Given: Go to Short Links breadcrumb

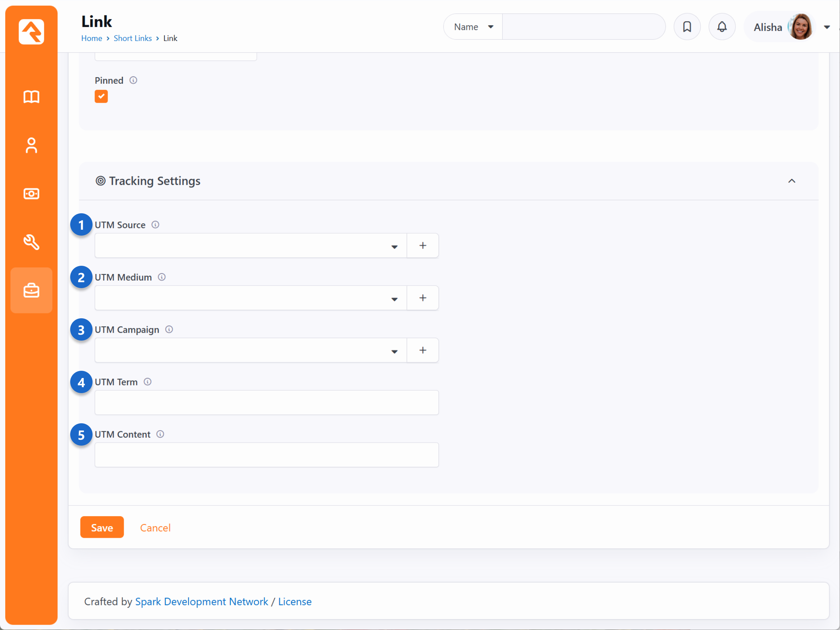Looking at the screenshot, I should click(133, 38).
